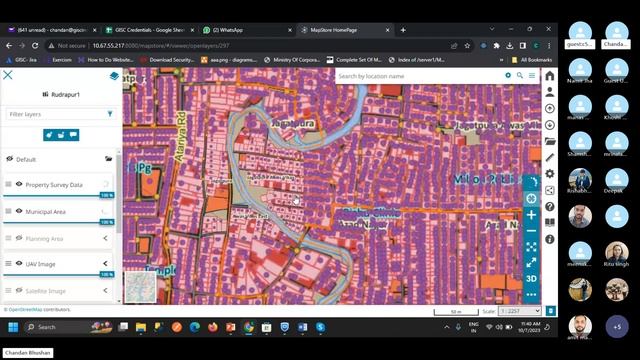
Task: Open a new browser tab
Action: (x=403, y=30)
